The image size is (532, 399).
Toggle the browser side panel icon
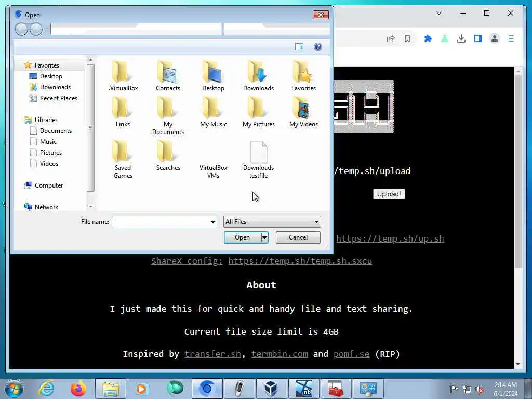pos(478,38)
